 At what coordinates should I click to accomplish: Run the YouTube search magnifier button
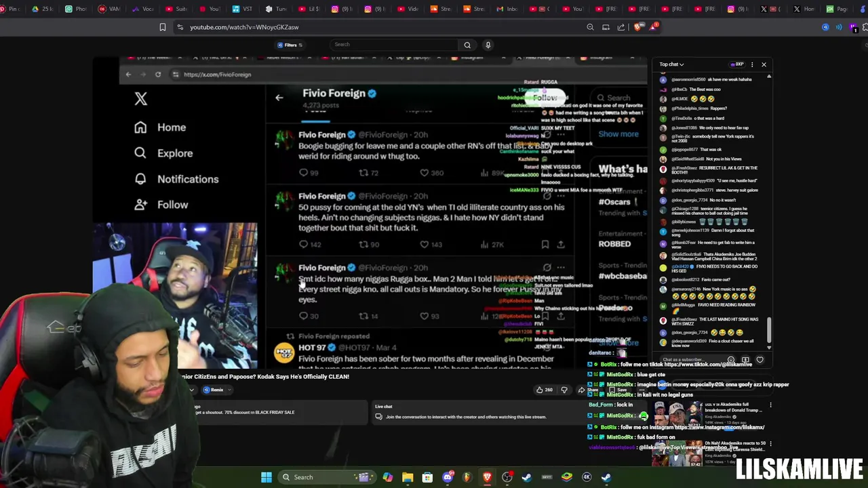pyautogui.click(x=467, y=45)
